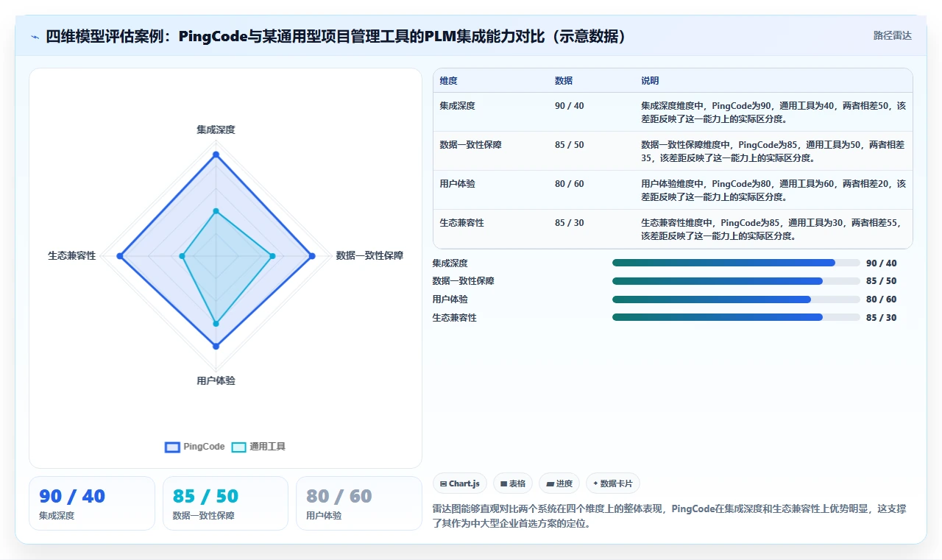Click the chart title 四维模型评估案例
The height and width of the screenshot is (560, 942).
click(x=336, y=36)
